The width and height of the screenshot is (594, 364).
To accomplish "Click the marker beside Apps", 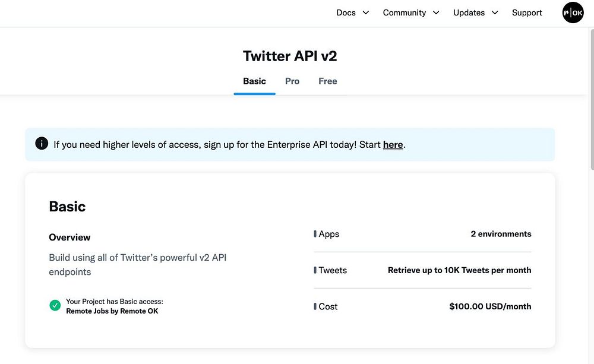I will click(315, 234).
